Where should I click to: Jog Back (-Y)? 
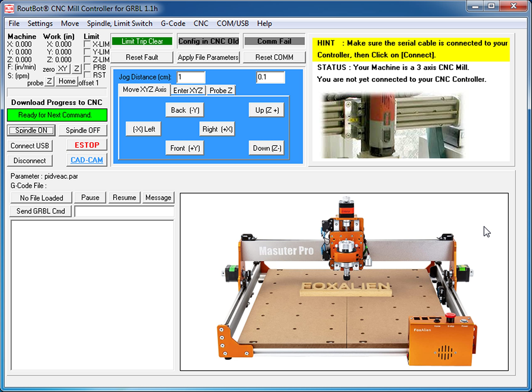(185, 110)
